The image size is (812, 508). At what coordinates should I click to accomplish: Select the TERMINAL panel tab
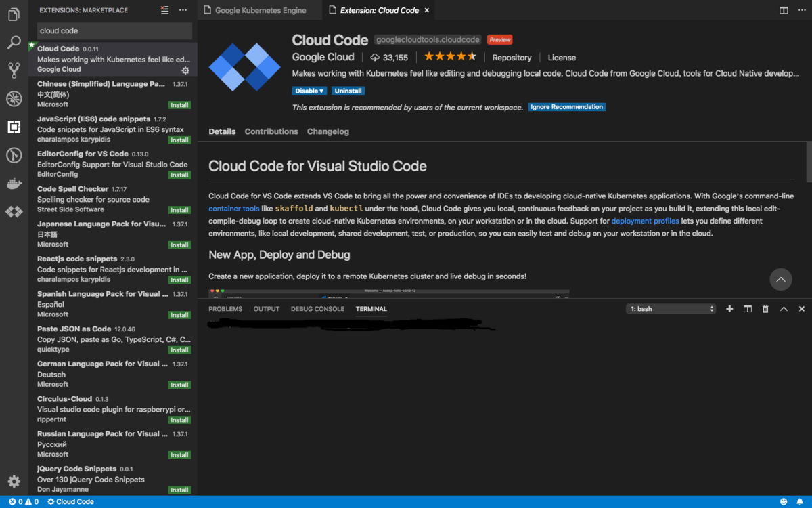371,308
